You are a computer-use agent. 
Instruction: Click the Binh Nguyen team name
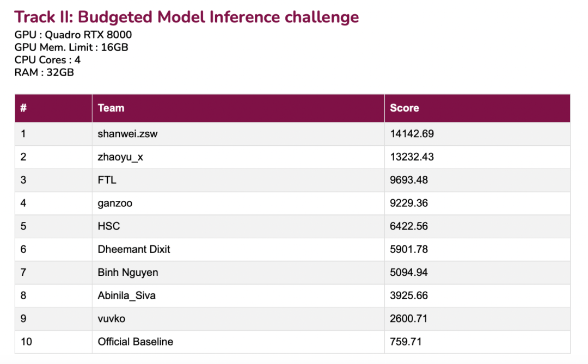128,273
